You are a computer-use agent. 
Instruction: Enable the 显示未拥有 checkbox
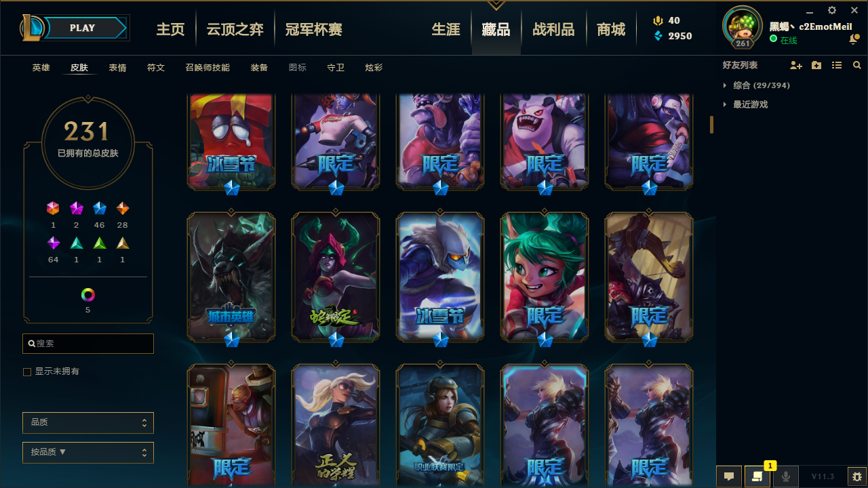point(27,372)
